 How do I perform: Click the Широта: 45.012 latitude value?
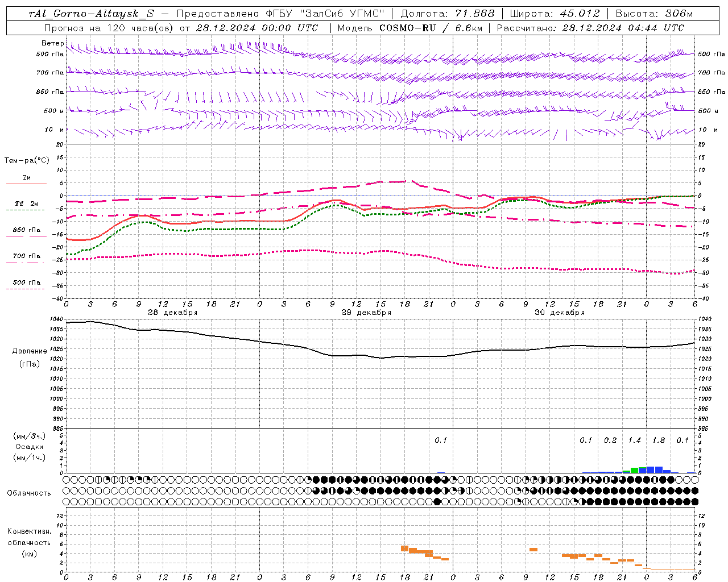pos(555,14)
